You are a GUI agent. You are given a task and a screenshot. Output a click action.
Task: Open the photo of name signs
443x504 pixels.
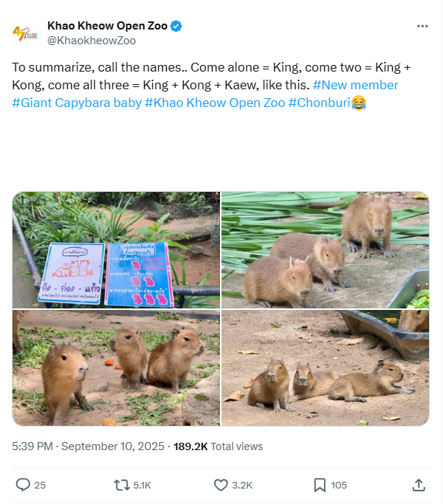pos(116,249)
